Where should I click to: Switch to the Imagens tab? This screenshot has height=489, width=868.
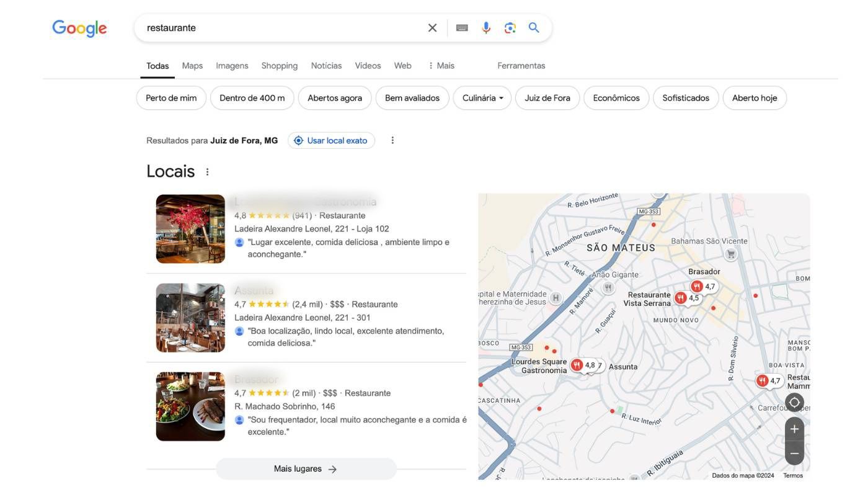coord(231,65)
